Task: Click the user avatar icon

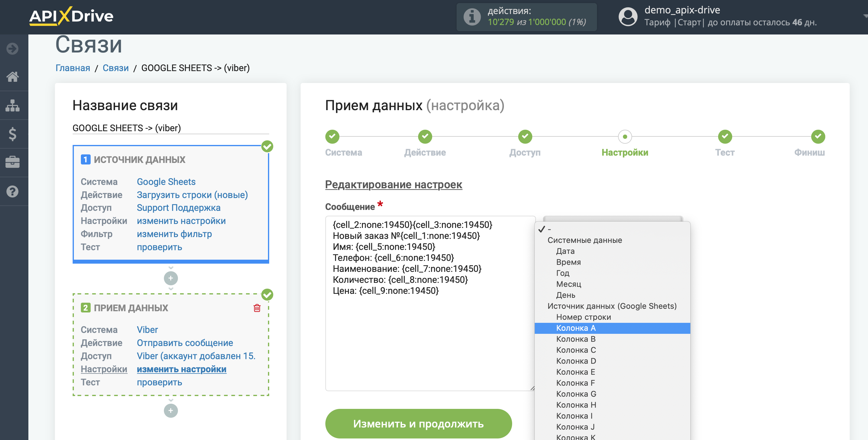Action: (628, 17)
